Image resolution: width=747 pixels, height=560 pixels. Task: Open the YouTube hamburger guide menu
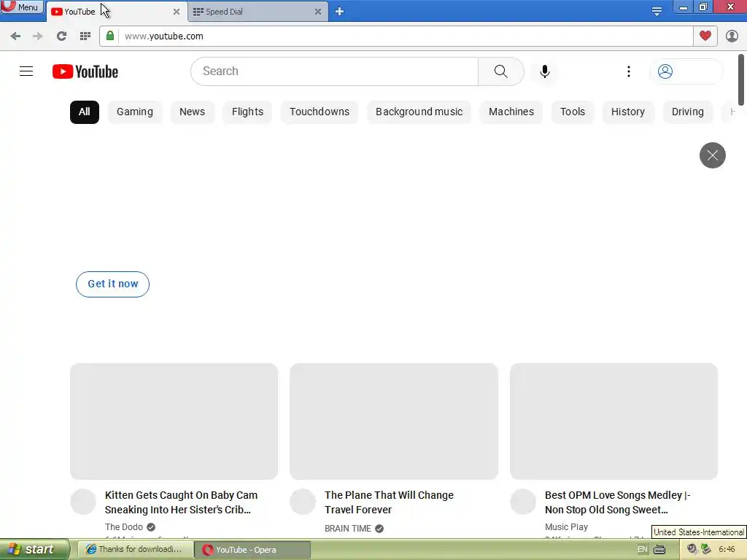pos(26,71)
